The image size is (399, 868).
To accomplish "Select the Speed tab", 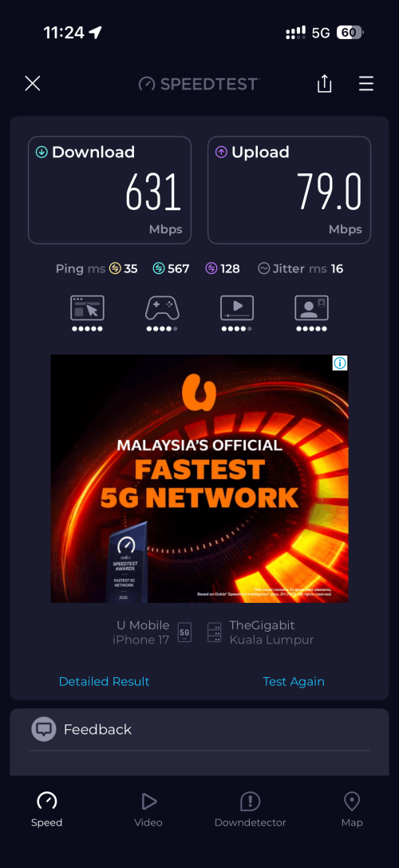I will click(46, 810).
